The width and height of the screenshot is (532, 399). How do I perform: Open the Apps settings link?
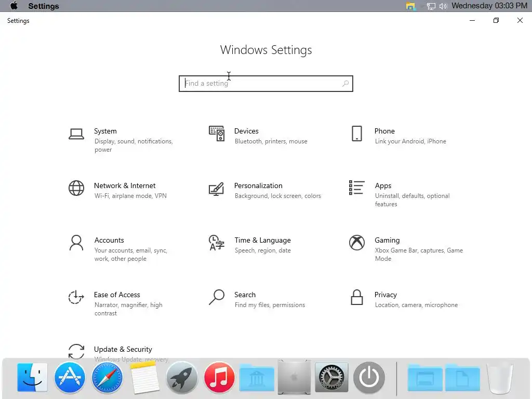pos(383,185)
